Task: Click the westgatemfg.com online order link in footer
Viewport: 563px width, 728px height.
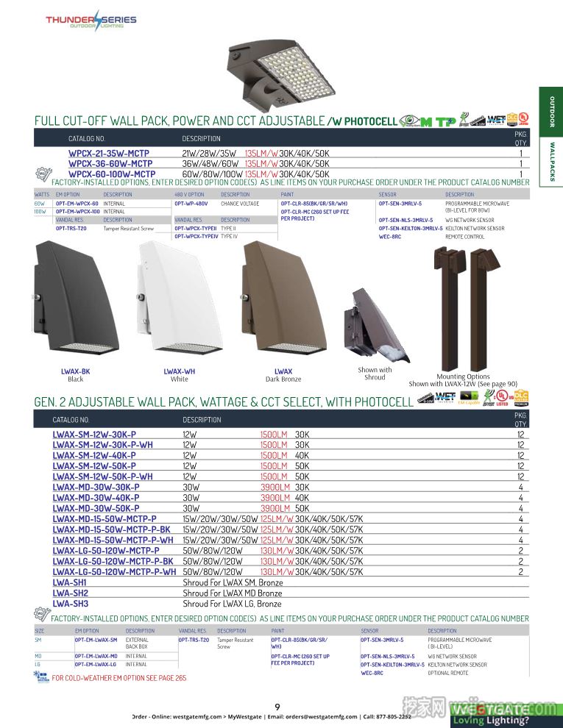Action: click(x=197, y=716)
